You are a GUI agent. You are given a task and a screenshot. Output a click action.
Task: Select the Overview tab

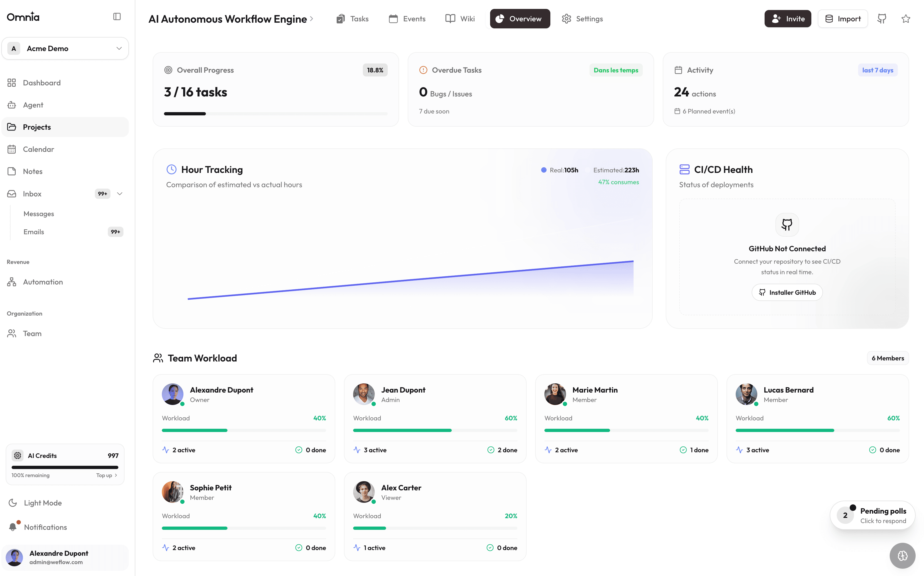click(x=520, y=19)
